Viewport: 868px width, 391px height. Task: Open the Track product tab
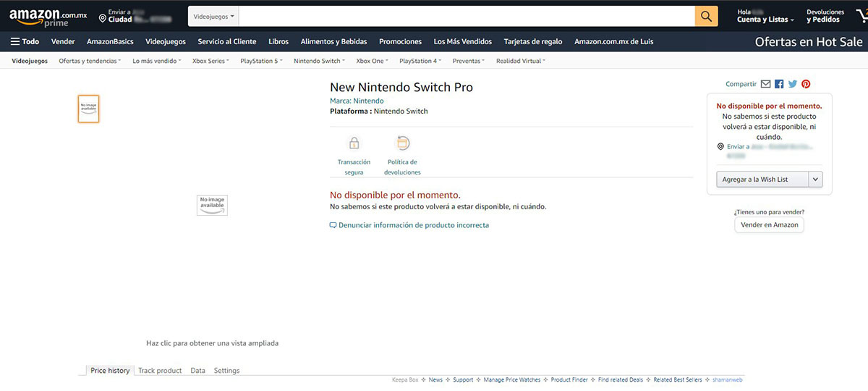coord(160,371)
